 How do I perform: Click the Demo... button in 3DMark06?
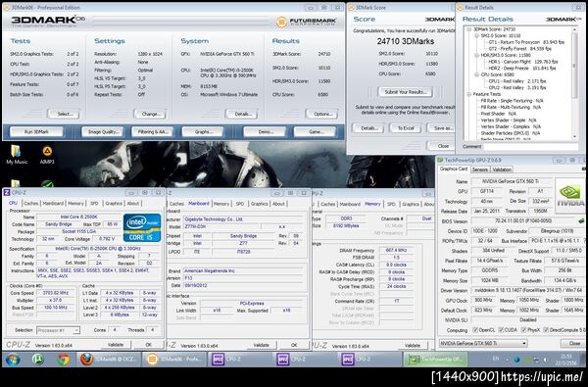[266, 131]
